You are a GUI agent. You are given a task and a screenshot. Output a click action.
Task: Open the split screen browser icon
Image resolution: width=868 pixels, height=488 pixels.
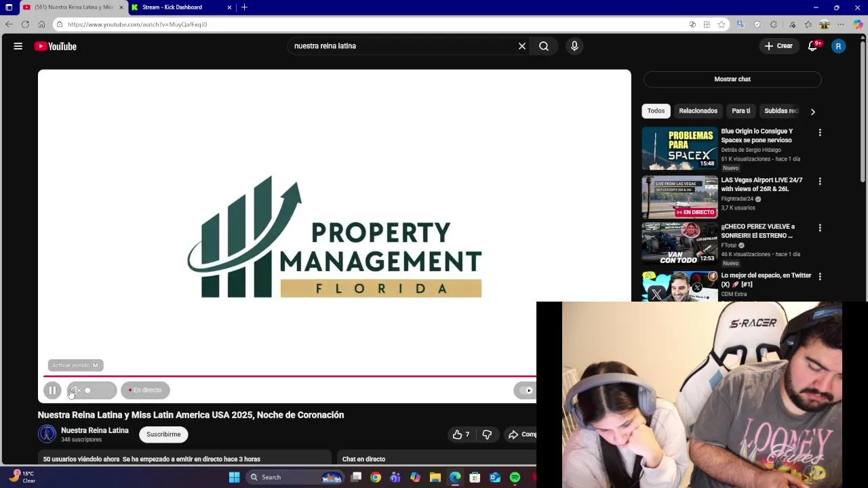click(707, 24)
